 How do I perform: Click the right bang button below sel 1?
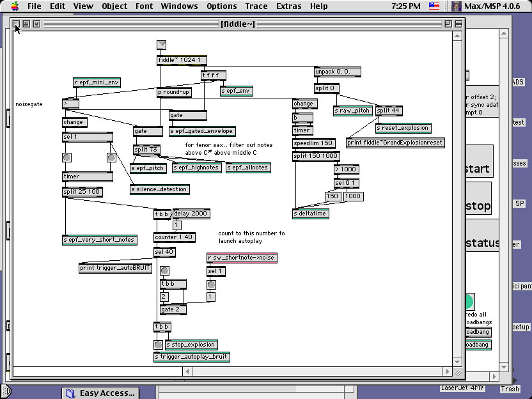point(111,157)
